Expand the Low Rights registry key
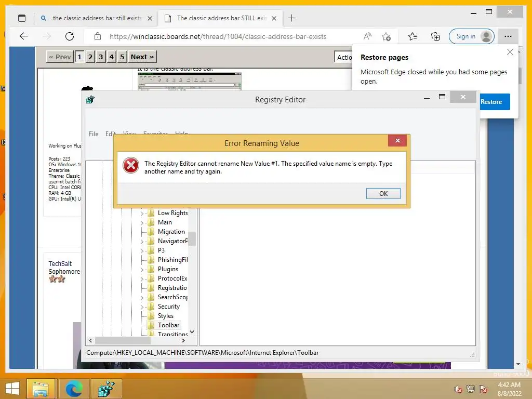532x399 pixels. pos(142,214)
